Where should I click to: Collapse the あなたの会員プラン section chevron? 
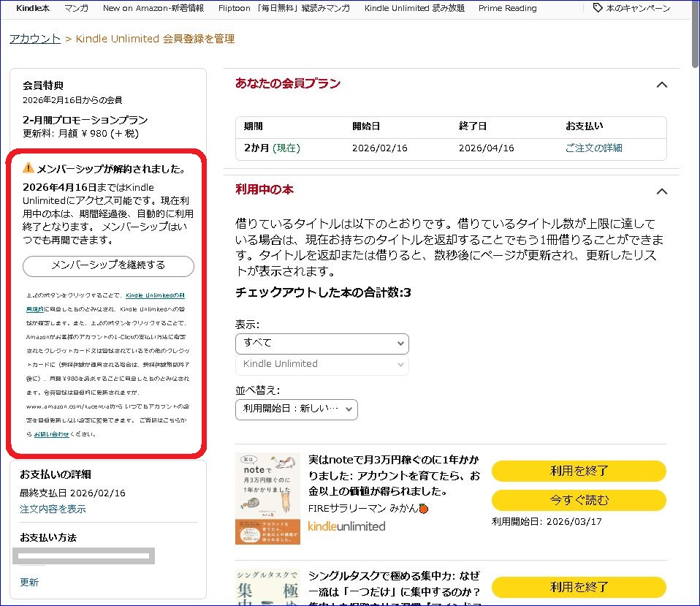pyautogui.click(x=661, y=84)
